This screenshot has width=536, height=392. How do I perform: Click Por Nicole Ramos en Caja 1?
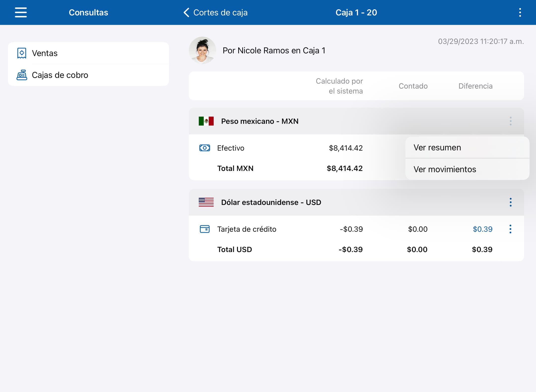pos(274,51)
